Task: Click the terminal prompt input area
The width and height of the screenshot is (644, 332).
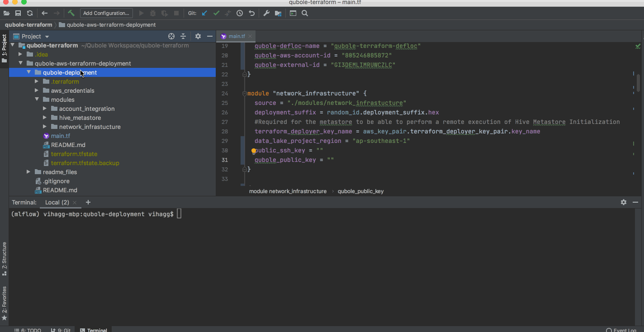Action: tap(179, 214)
